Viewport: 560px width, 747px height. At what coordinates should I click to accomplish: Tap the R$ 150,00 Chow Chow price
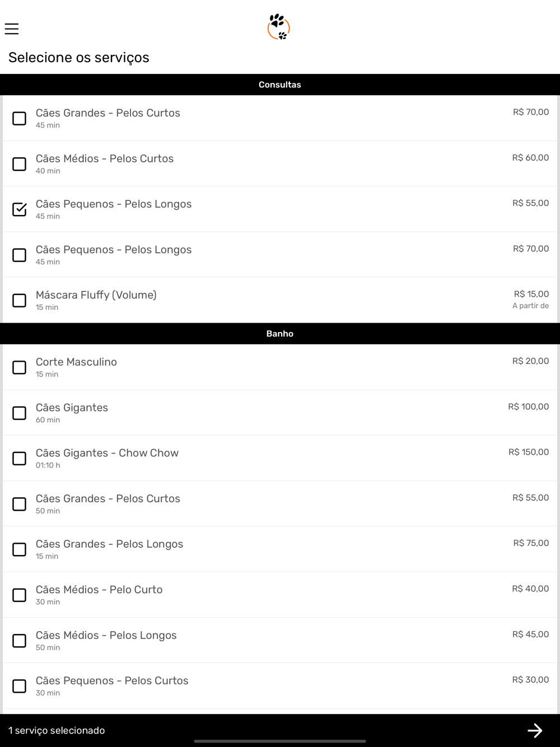click(529, 452)
